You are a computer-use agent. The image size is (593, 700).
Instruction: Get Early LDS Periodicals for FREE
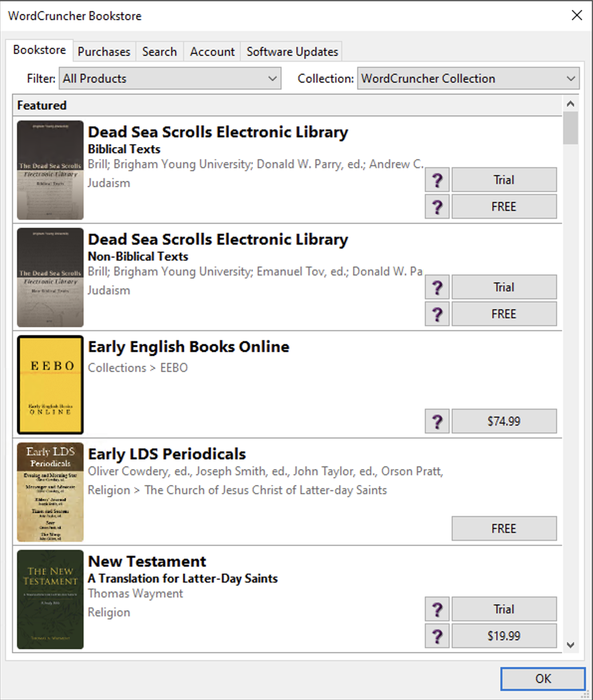pos(503,528)
